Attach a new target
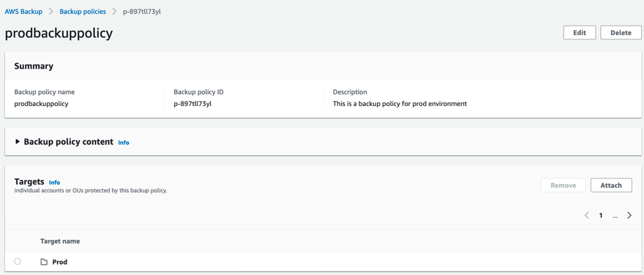The image size is (644, 275). pos(611,185)
